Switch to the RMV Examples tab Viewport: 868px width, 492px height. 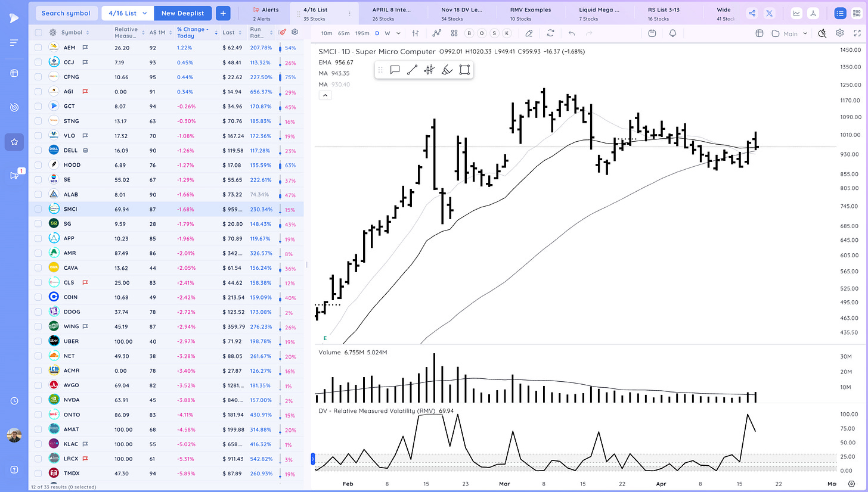coord(531,13)
